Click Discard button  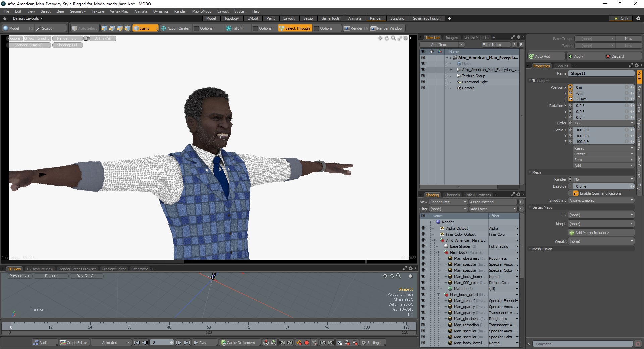coord(623,56)
